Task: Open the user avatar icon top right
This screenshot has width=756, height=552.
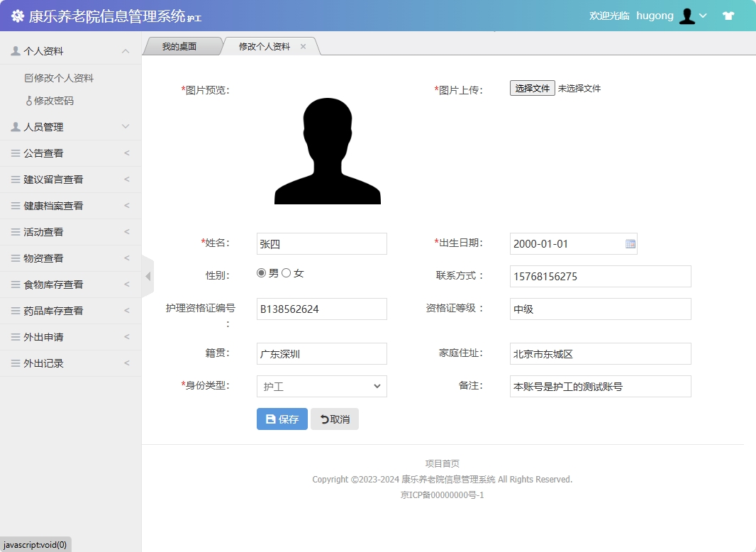Action: pyautogui.click(x=686, y=16)
